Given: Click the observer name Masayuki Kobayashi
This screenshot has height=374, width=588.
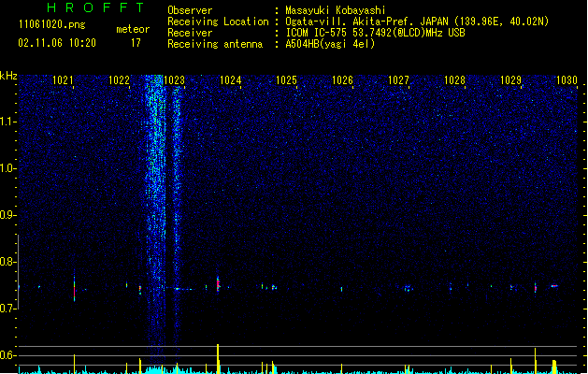Looking at the screenshot, I should pos(336,10).
